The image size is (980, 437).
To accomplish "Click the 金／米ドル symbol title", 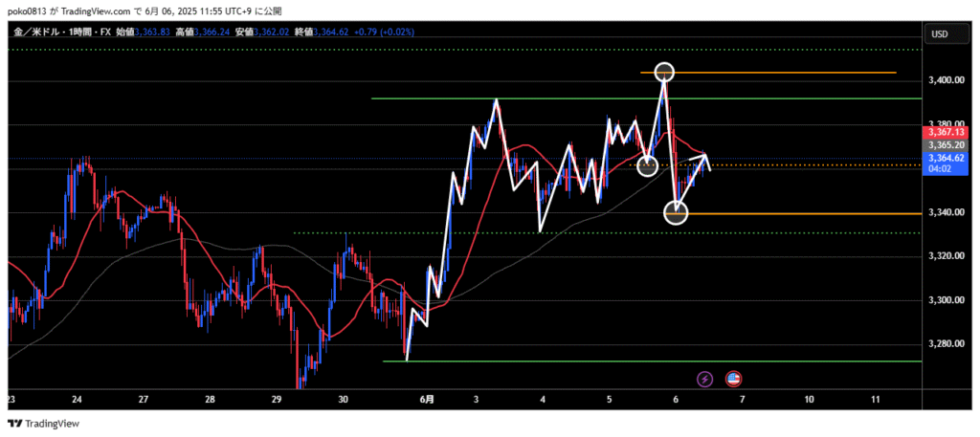I will 34,33.
